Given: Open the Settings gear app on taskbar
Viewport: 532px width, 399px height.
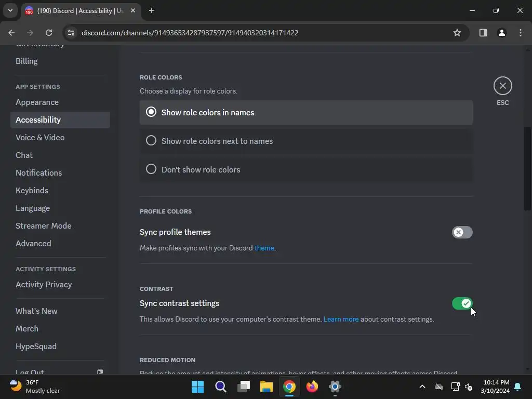Looking at the screenshot, I should coord(335,387).
